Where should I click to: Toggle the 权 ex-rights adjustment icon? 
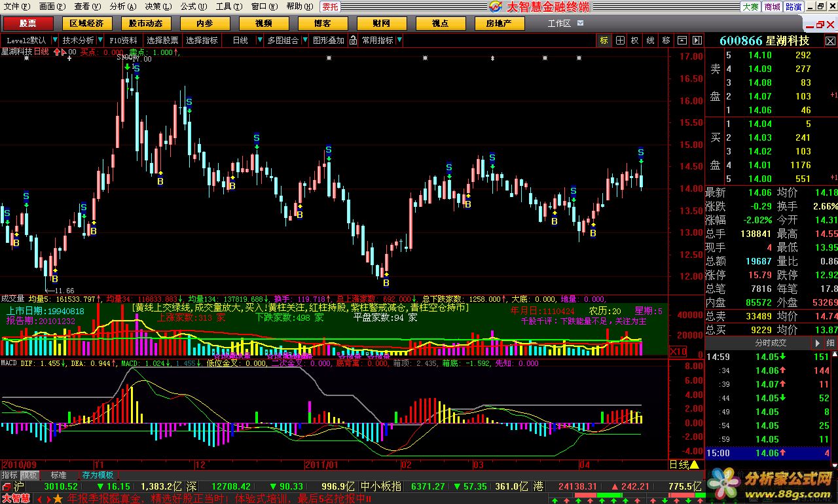click(635, 40)
